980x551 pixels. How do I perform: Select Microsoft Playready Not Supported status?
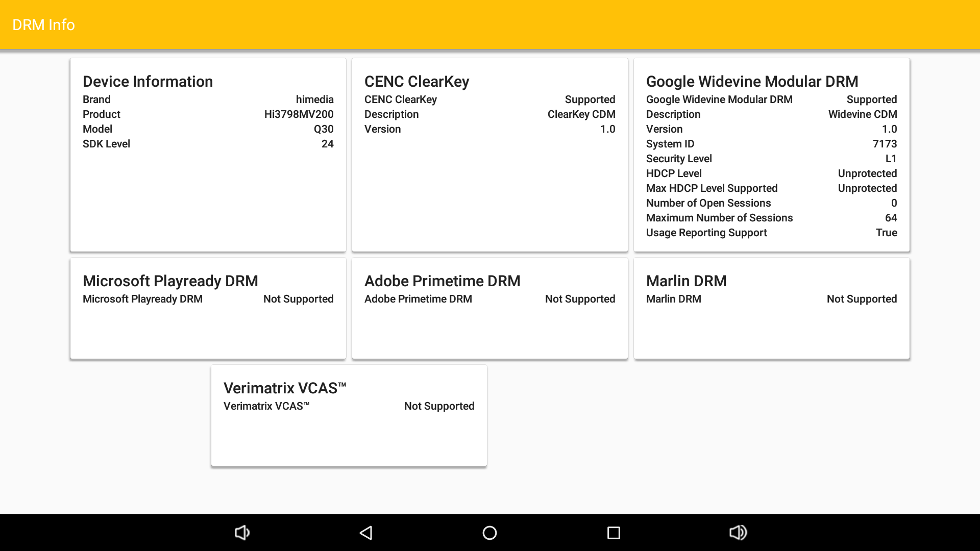tap(298, 299)
